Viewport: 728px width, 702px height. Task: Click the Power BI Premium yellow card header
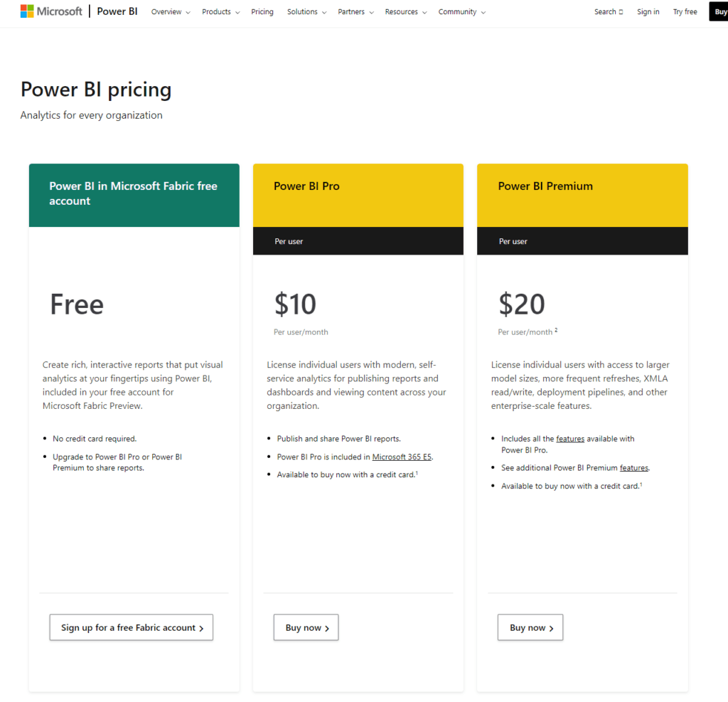[x=582, y=195]
